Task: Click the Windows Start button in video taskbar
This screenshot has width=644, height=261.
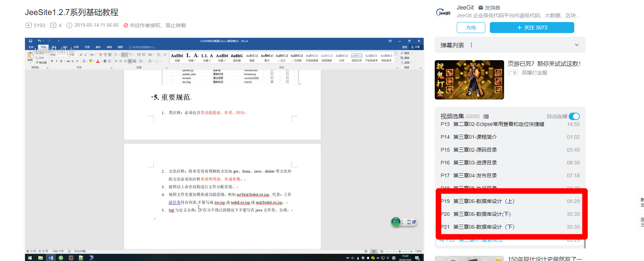Action: [30, 258]
